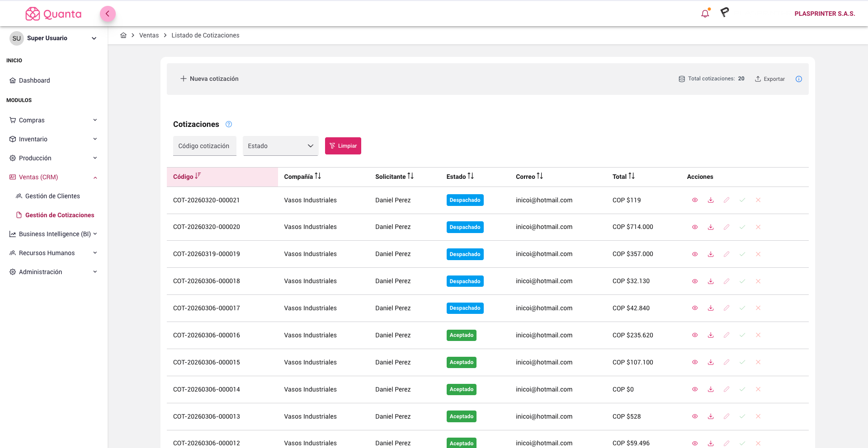Download quotation COT-20260320-000020 PDF

(711, 227)
